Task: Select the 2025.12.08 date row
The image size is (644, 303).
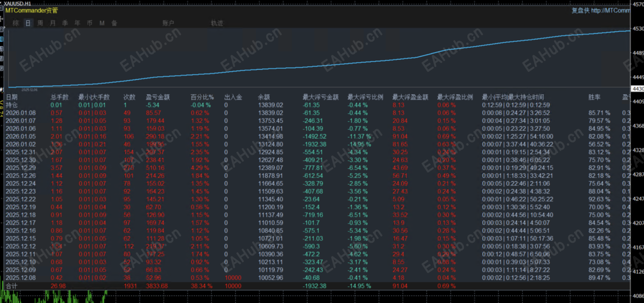Action: (21, 278)
